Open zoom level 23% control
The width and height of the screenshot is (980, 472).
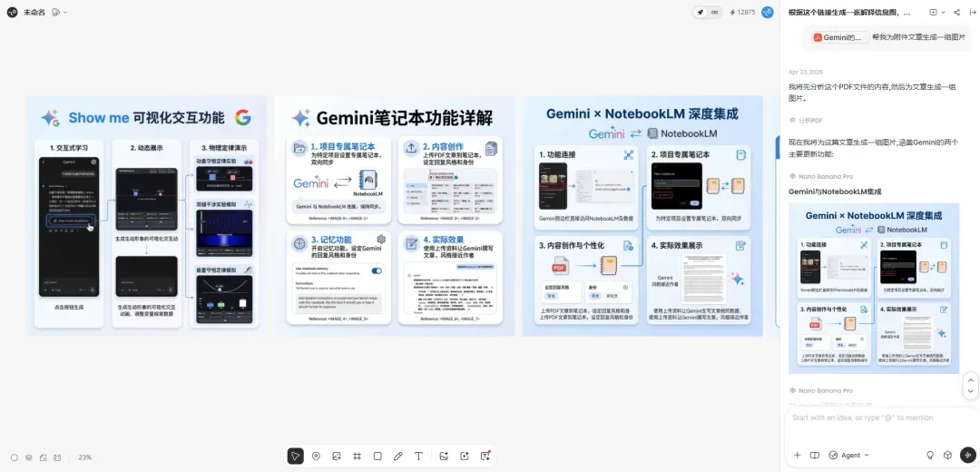85,457
